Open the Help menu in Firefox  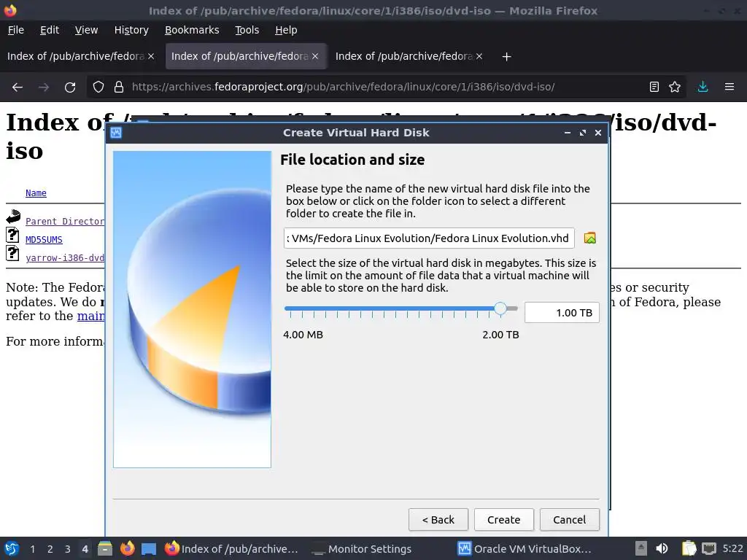(286, 30)
